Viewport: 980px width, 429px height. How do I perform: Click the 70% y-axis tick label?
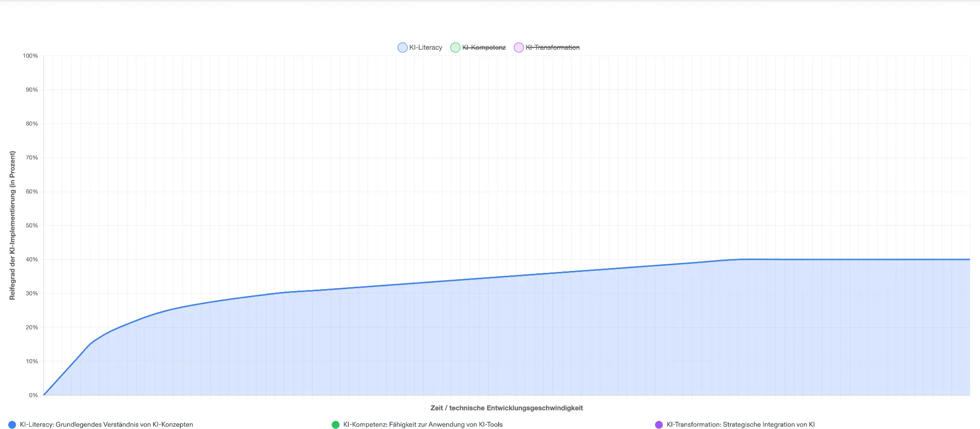point(32,158)
